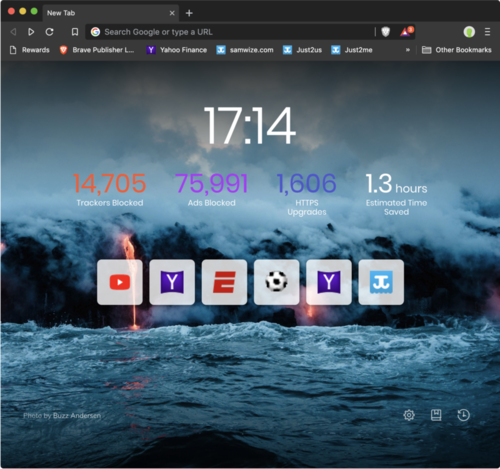
Task: Open the Other Bookmarks folder
Action: pyautogui.click(x=457, y=50)
